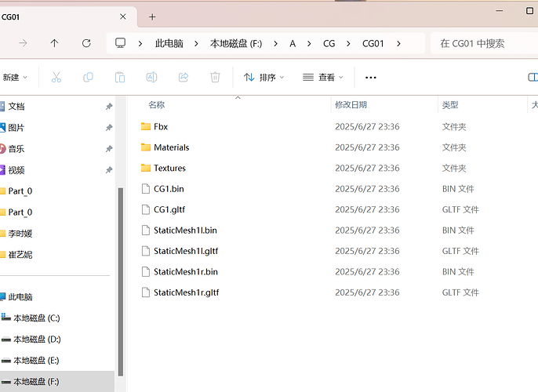Sort by 名称 column header
This screenshot has width=538, height=392.
[x=157, y=105]
